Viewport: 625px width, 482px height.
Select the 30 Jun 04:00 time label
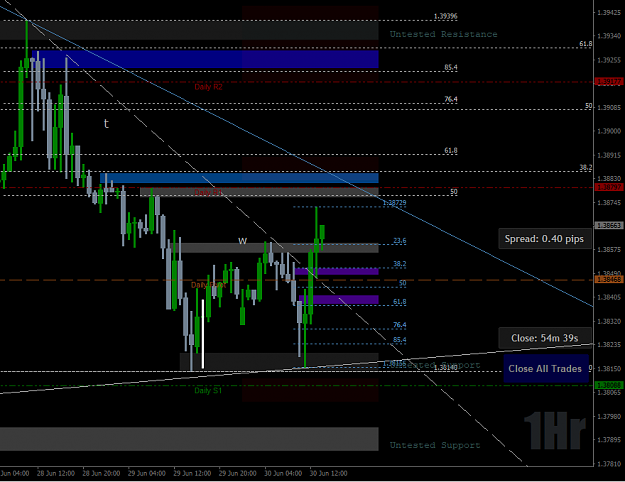(x=283, y=473)
